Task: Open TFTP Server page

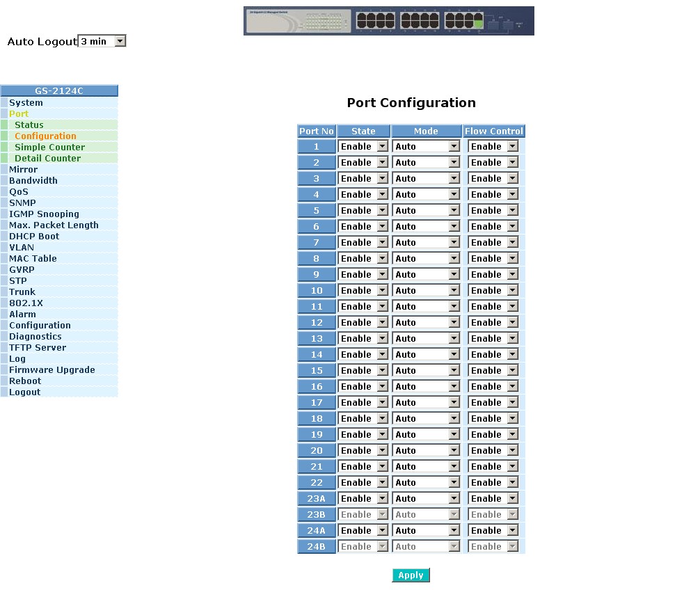Action: point(38,348)
